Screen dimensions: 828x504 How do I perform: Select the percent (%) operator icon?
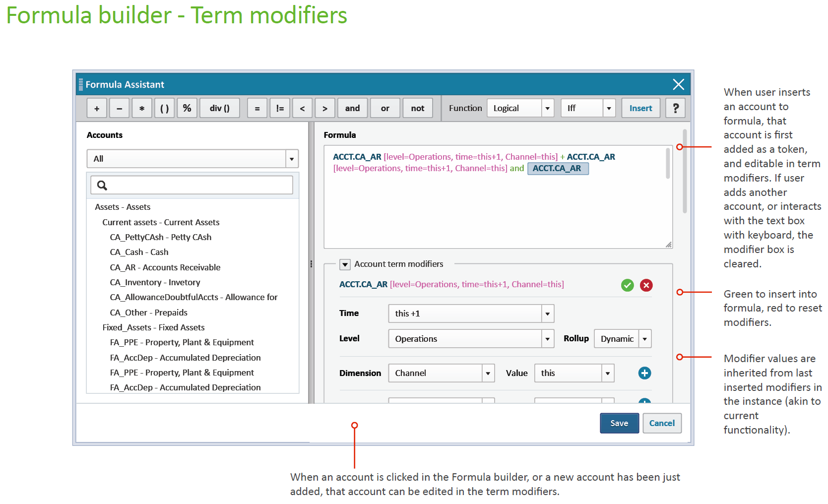tap(187, 108)
